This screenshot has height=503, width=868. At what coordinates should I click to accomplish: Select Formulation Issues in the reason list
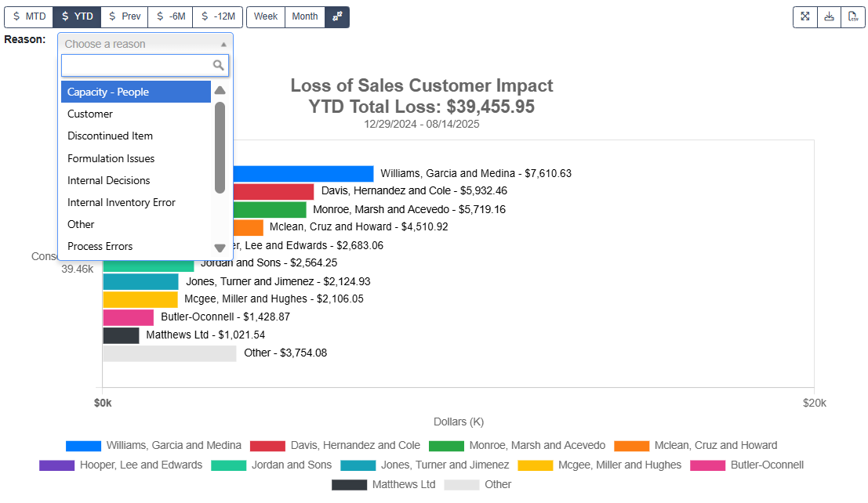(110, 158)
